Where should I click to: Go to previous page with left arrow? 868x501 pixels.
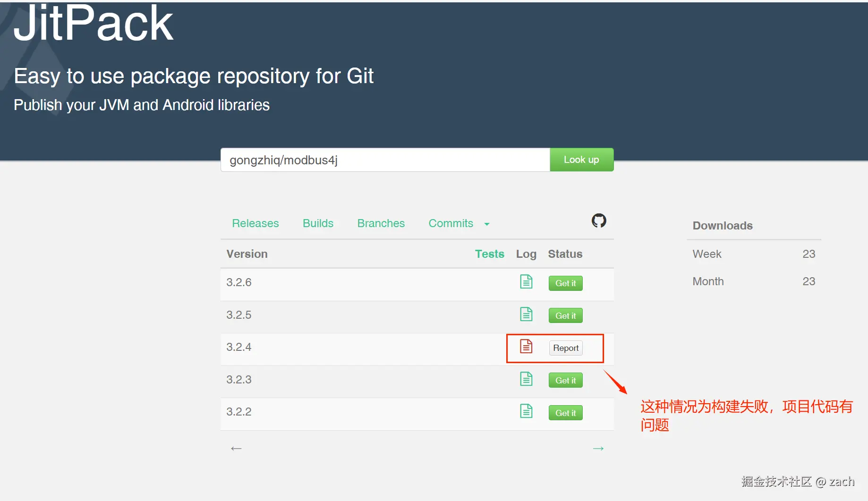coord(236,448)
